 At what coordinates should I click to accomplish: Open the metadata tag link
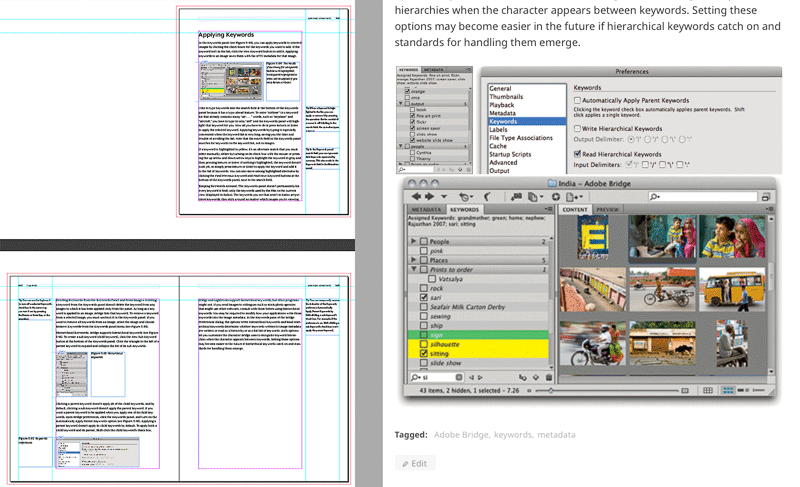click(556, 434)
